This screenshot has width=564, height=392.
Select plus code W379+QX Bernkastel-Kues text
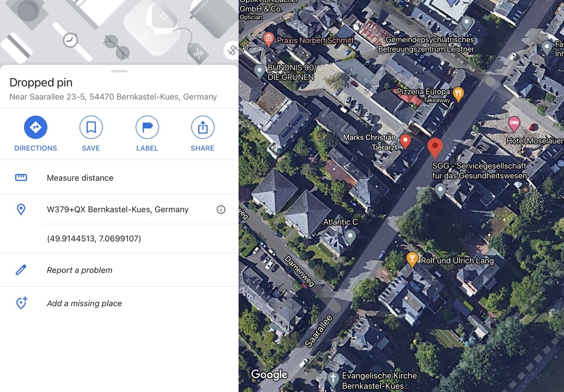point(117,209)
